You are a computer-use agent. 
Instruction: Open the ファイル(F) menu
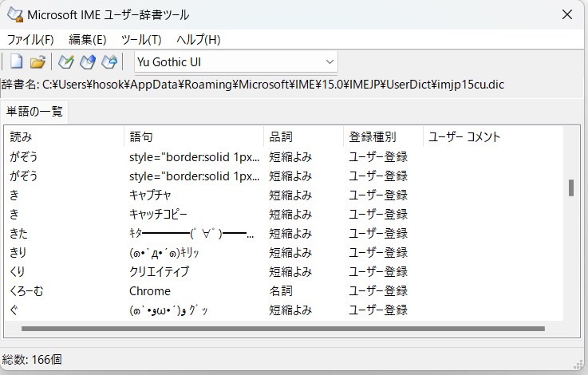tap(30, 39)
